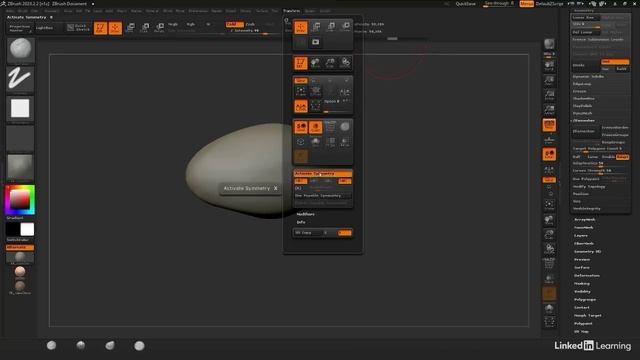This screenshot has width=640, height=360.
Task: Click QuickSave in title bar
Action: (465, 4)
